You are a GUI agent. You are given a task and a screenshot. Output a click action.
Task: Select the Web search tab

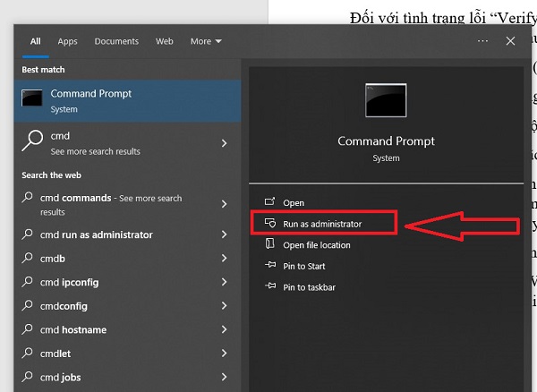[165, 41]
